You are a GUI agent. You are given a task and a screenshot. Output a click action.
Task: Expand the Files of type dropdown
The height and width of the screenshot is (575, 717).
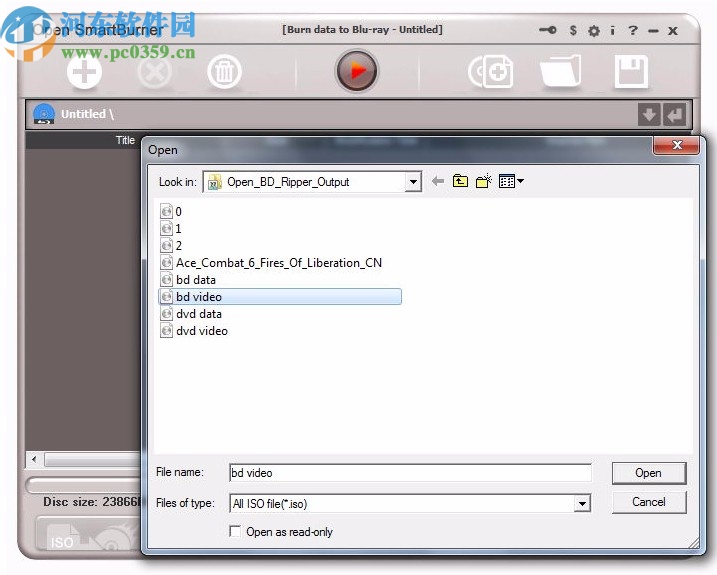582,504
